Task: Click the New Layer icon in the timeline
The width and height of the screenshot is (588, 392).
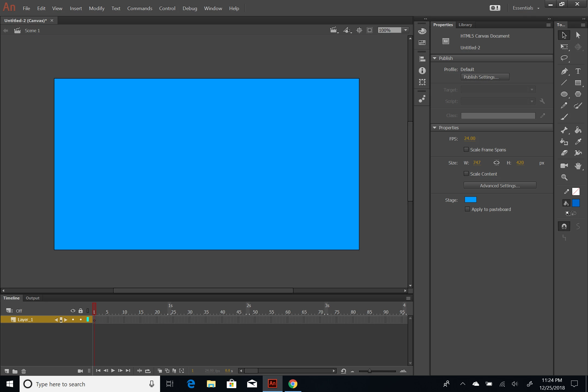Action: (7, 371)
